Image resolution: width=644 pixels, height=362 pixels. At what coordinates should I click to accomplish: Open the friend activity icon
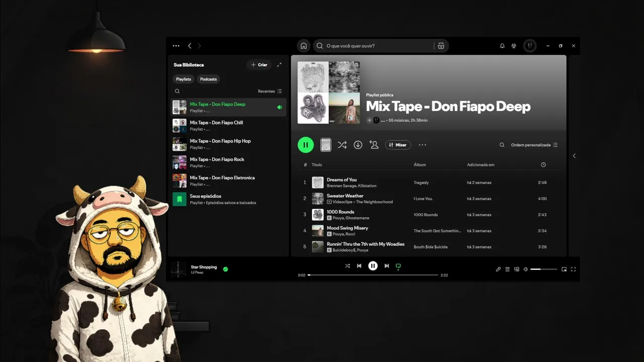(514, 46)
